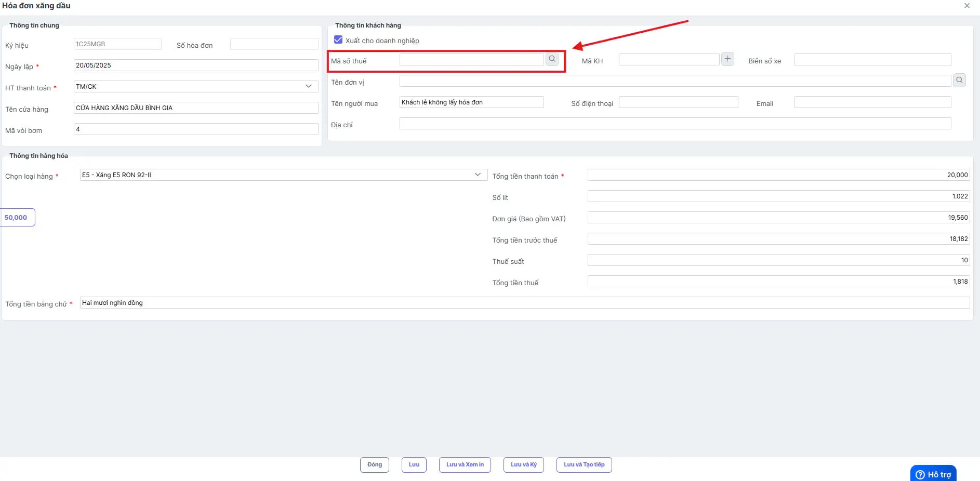Click the Đóng button
980x481 pixels.
click(x=374, y=465)
